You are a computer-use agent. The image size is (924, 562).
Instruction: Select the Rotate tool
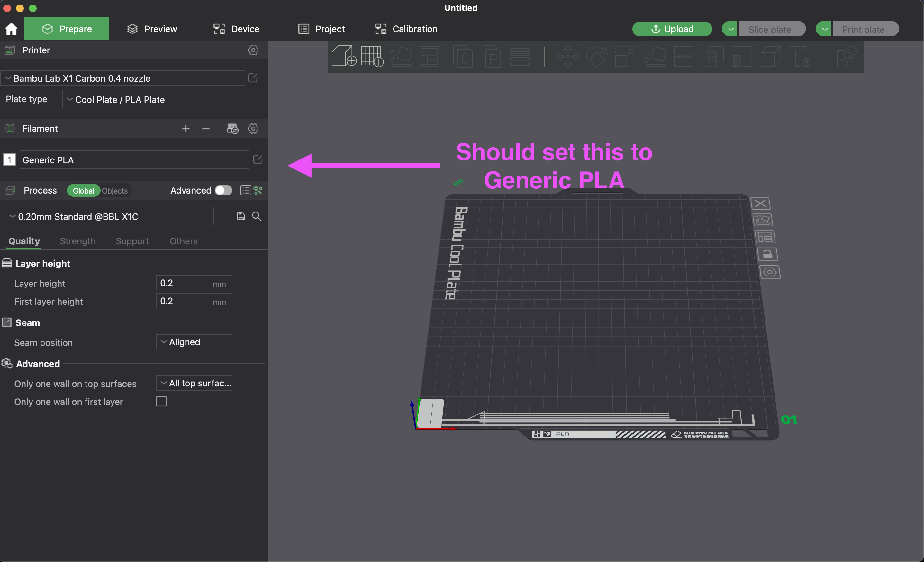[x=597, y=57]
